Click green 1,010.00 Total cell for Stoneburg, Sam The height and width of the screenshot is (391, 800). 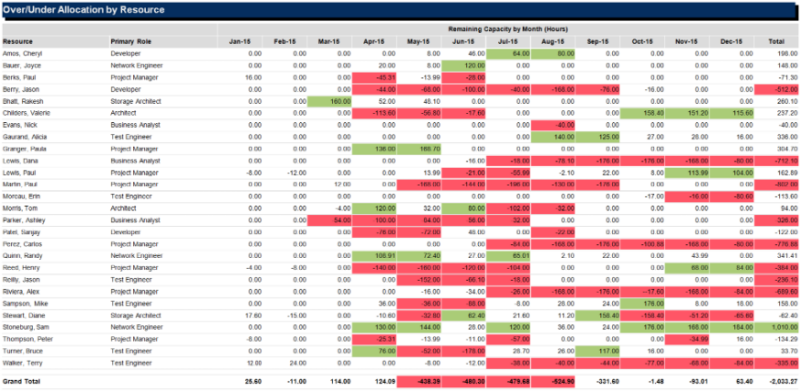click(776, 327)
